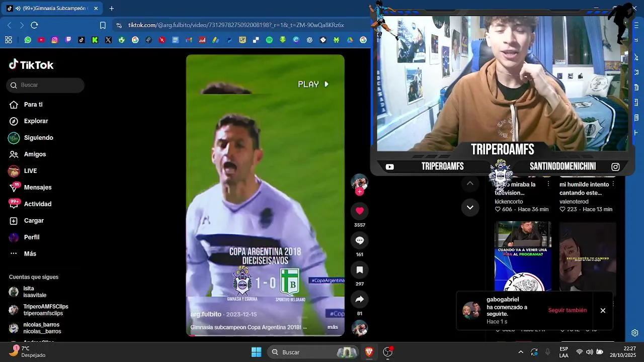Image resolution: width=644 pixels, height=362 pixels.
Task: Like the video with heart icon
Action: tap(359, 211)
